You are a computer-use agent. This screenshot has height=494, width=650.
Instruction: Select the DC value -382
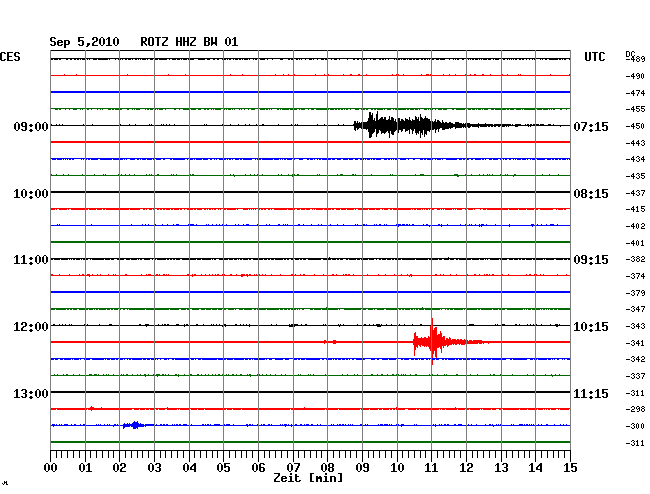635,259
